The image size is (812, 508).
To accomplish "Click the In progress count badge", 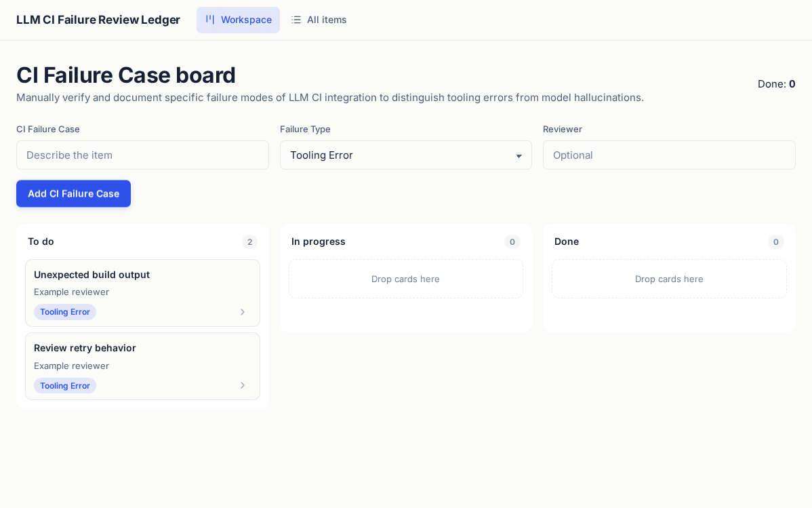I will coord(512,241).
